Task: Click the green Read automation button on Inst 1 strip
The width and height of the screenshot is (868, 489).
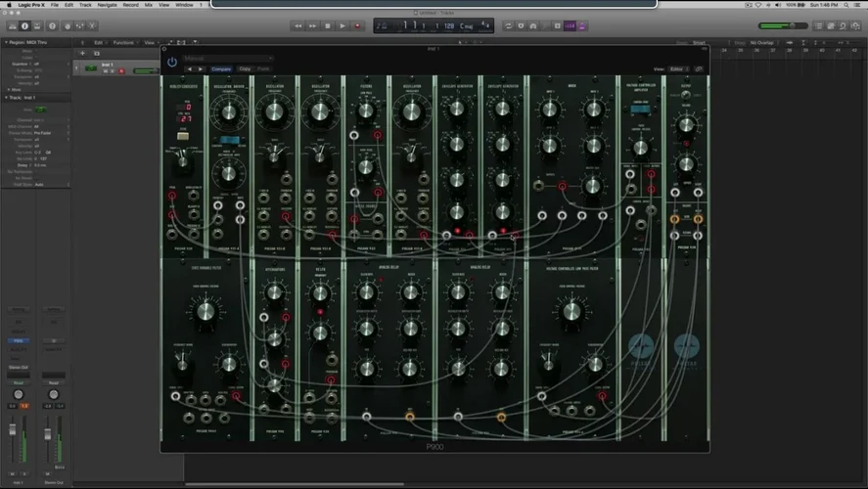Action: point(19,382)
